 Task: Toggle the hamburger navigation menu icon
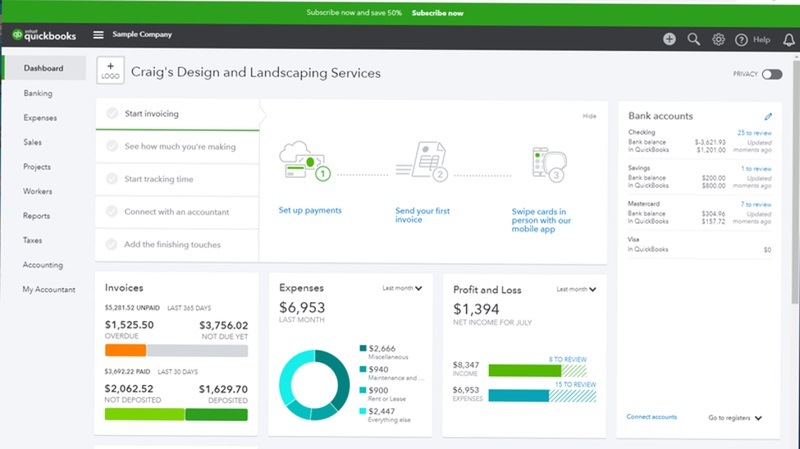pos(98,35)
